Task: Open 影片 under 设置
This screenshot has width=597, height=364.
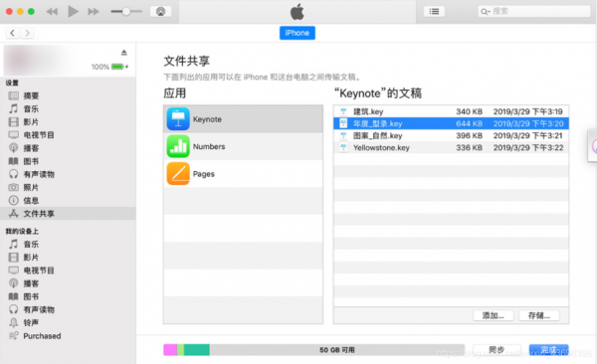Action: [x=68, y=122]
